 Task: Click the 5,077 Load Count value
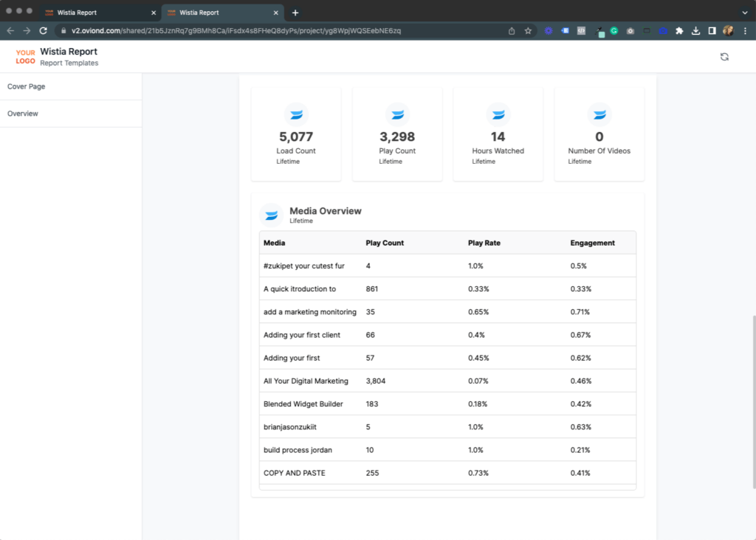296,136
